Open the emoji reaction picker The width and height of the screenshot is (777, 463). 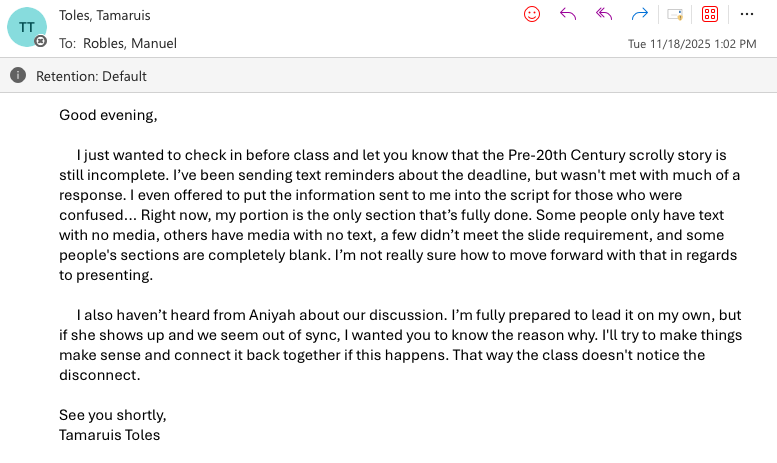[x=532, y=14]
